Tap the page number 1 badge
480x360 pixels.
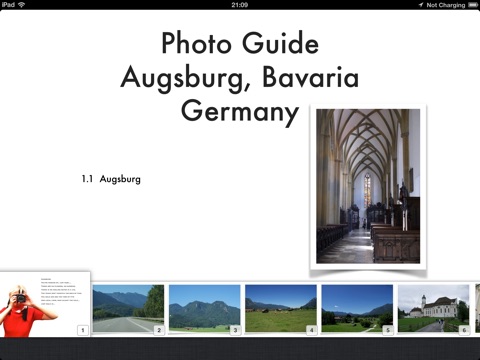(x=83, y=330)
